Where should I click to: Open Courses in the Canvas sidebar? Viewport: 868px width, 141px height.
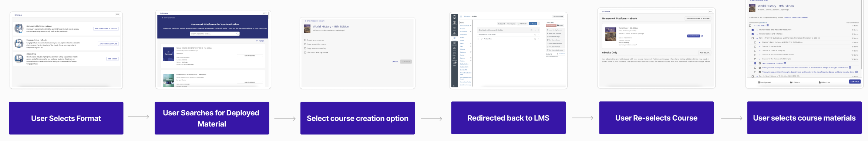[x=454, y=38]
